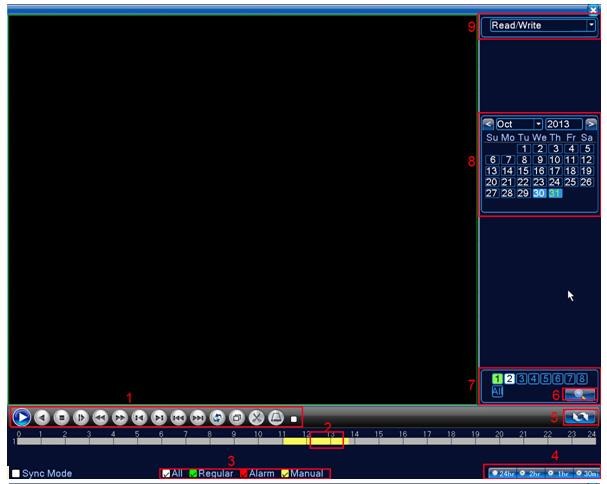
Task: Select date 30 in the calendar
Action: 538,193
